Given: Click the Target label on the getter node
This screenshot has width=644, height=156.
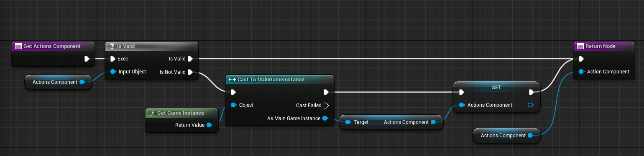Looking at the screenshot, I should (x=361, y=122).
